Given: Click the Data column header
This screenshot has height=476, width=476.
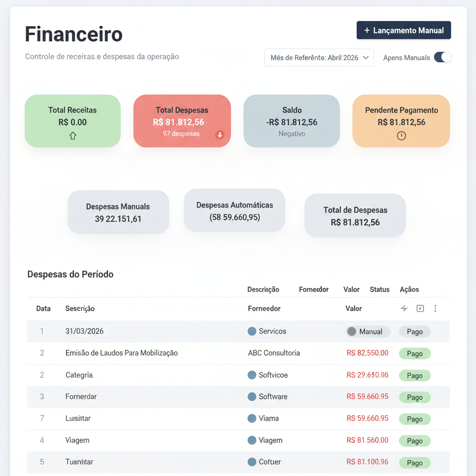Looking at the screenshot, I should coord(43,309).
